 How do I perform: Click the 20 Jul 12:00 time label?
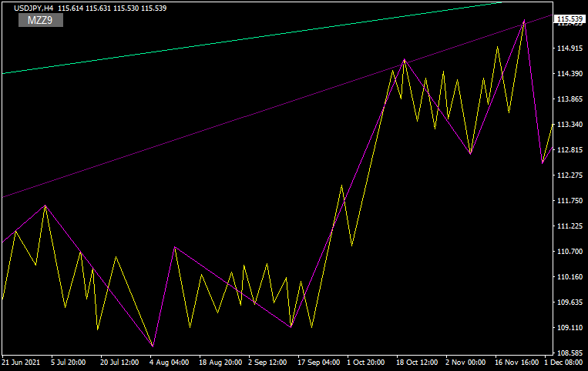click(121, 361)
